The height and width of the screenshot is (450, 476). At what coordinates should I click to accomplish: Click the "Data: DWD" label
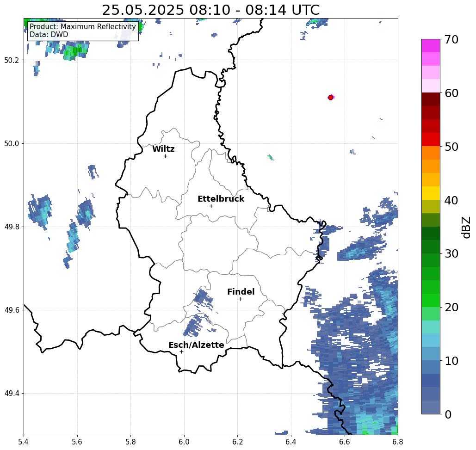click(x=49, y=35)
